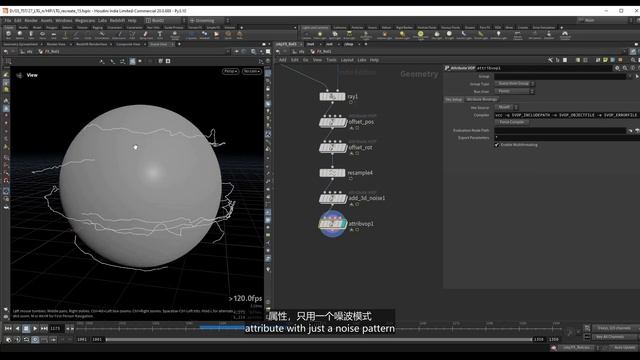Open the network editor Layout menu
Image resolution: width=640 pixels, height=360 pixels.
click(347, 60)
